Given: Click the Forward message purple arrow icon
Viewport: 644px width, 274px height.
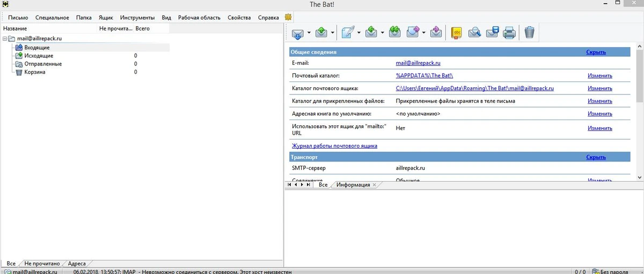Looking at the screenshot, I should pyautogui.click(x=413, y=33).
